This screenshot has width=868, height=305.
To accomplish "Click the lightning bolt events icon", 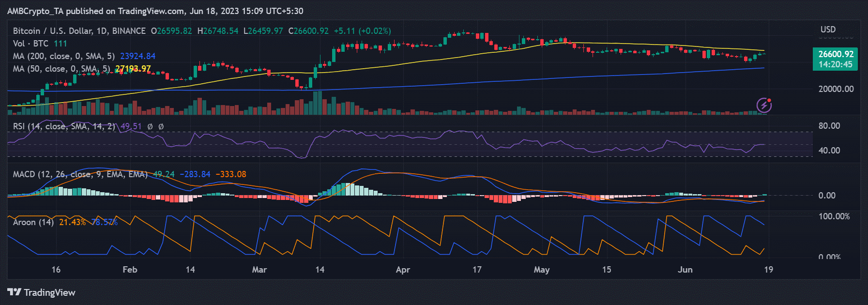I will coord(764,105).
